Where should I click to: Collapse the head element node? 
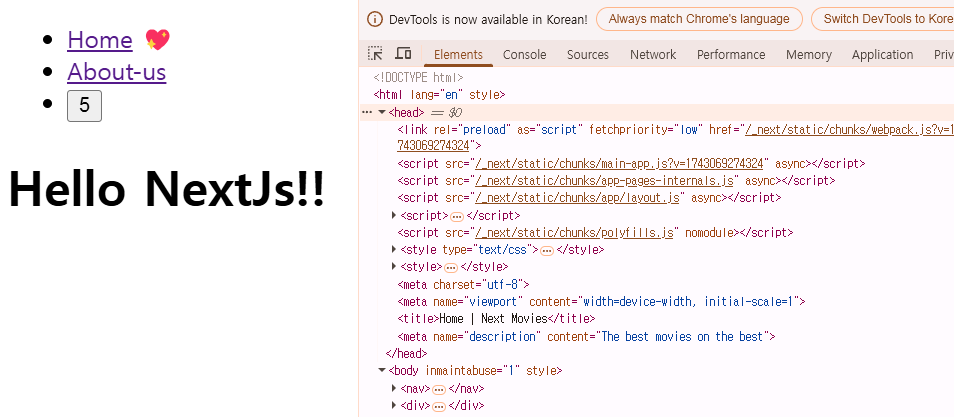click(x=382, y=112)
